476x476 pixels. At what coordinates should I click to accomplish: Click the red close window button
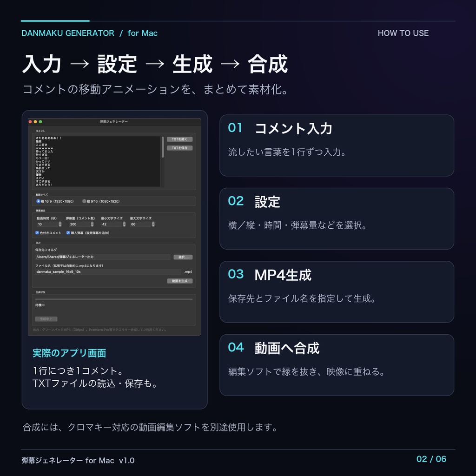tap(30, 122)
